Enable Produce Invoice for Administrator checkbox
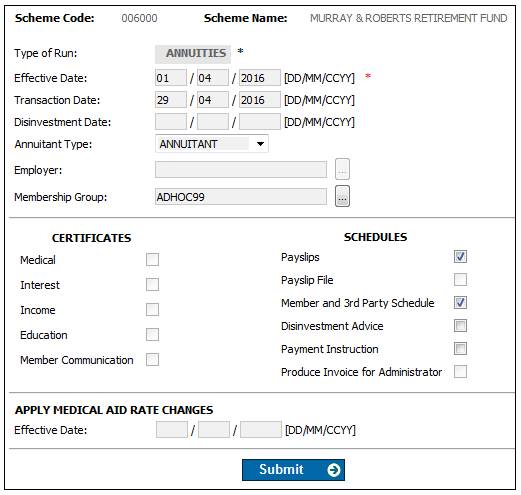 point(460,372)
